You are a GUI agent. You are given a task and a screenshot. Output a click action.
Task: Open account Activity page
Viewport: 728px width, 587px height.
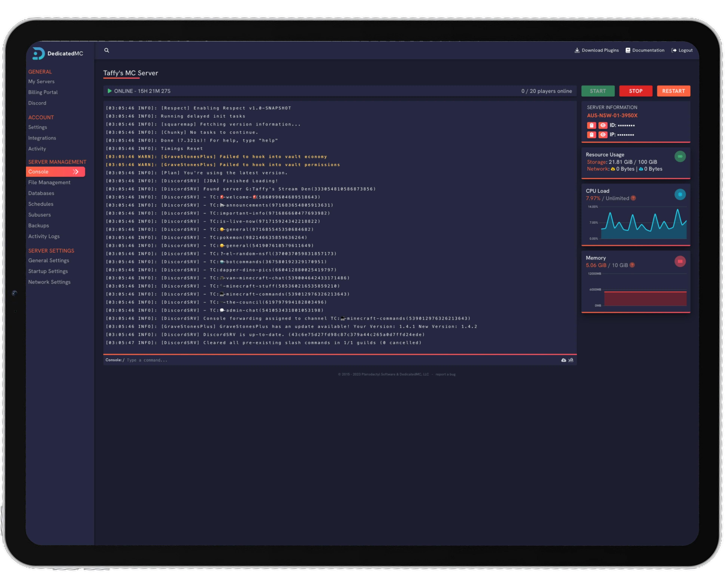pos(37,149)
